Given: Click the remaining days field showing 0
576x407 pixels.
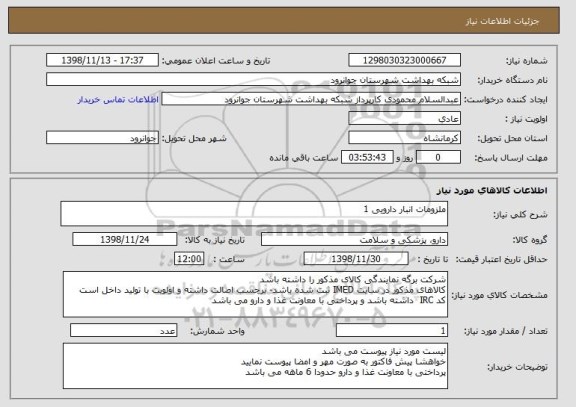Looking at the screenshot, I should [438, 158].
